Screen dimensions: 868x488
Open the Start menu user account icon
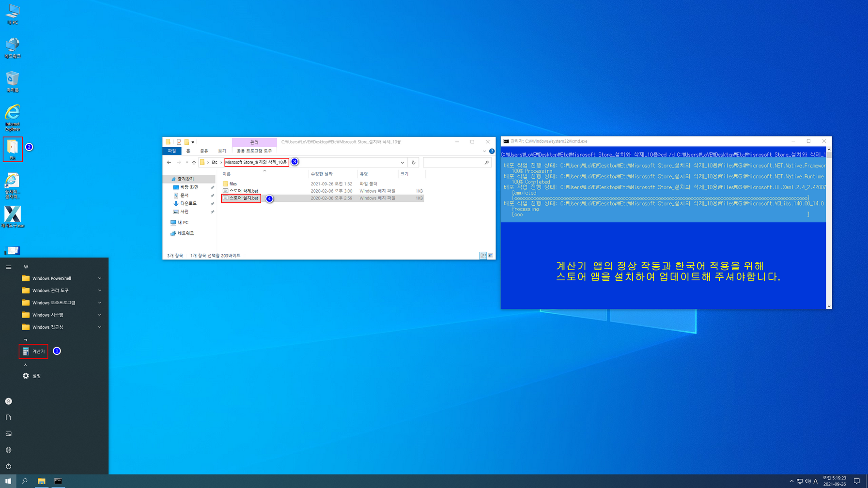[8, 401]
